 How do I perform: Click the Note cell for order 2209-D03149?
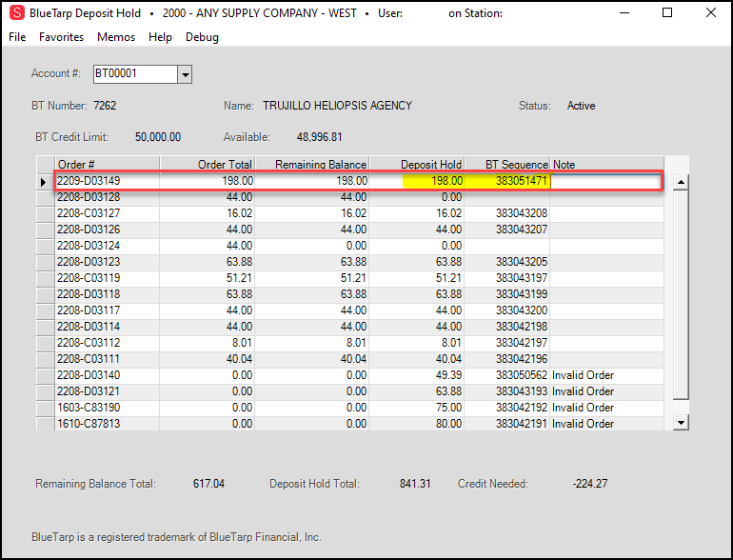pyautogui.click(x=606, y=181)
